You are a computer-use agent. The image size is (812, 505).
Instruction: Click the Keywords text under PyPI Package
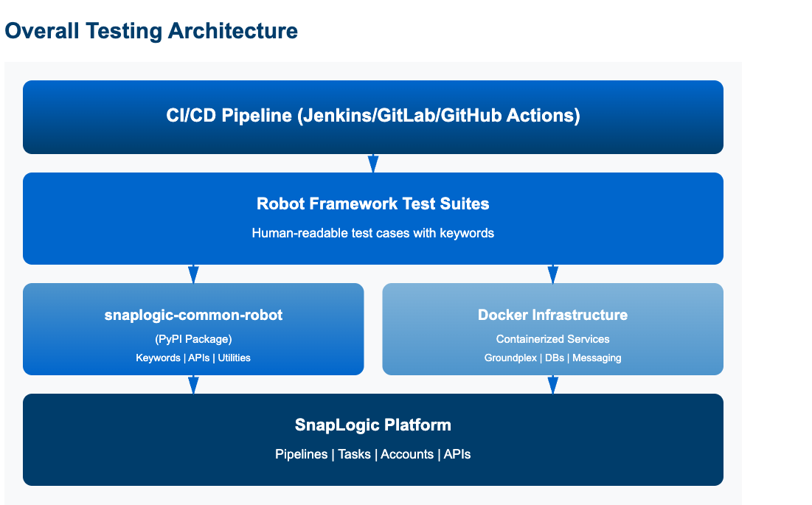click(x=156, y=358)
